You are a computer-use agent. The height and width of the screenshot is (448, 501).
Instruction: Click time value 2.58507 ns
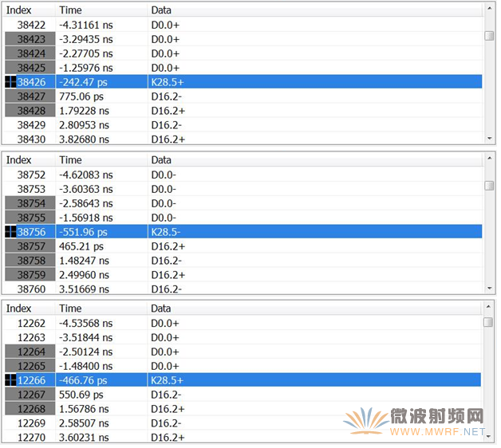pyautogui.click(x=84, y=423)
